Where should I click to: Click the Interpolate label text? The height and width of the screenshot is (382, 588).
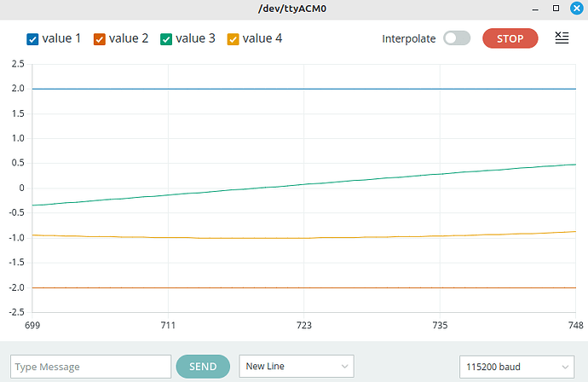coord(409,38)
